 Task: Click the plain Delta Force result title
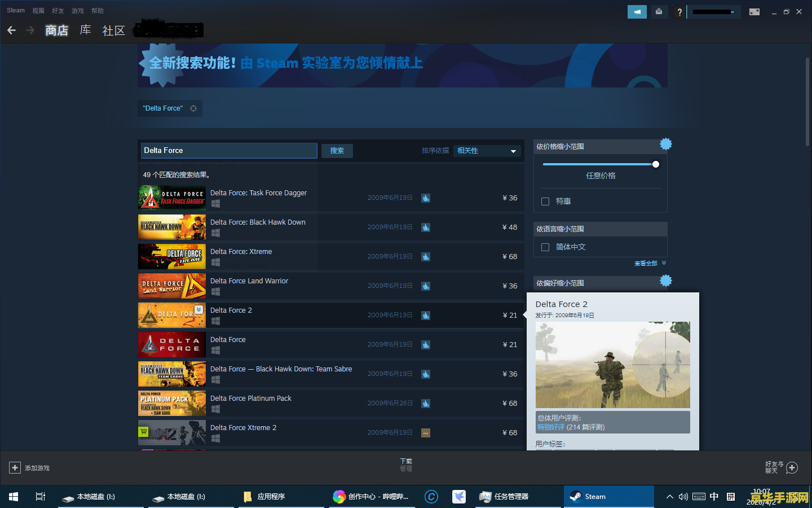click(228, 340)
